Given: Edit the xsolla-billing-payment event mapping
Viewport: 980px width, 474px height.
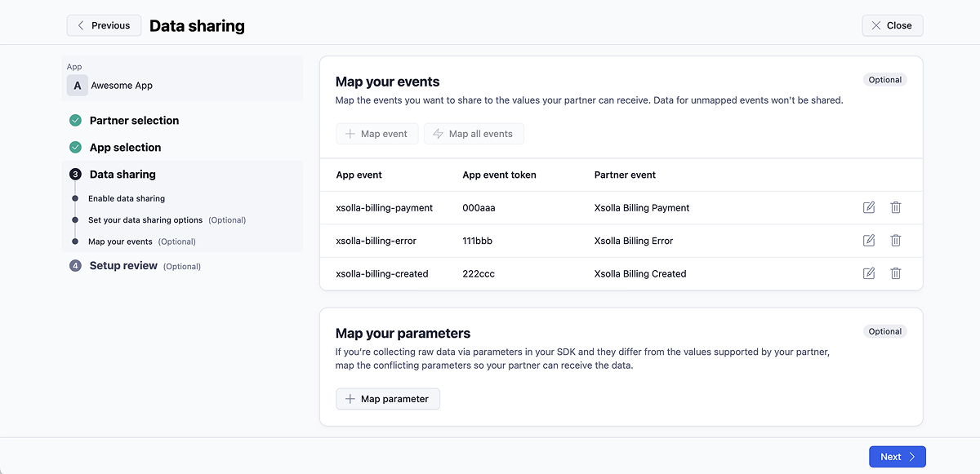Looking at the screenshot, I should (869, 207).
